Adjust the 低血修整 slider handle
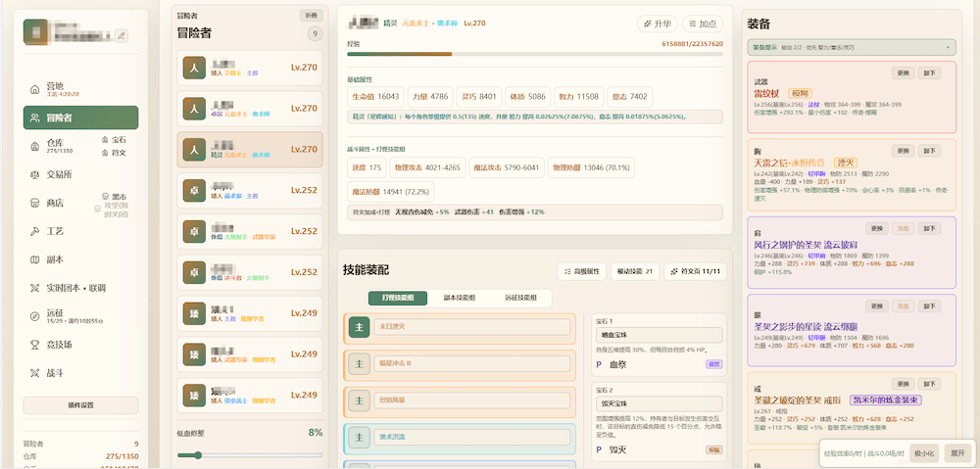Viewport: 980px width, 469px height. (x=198, y=455)
